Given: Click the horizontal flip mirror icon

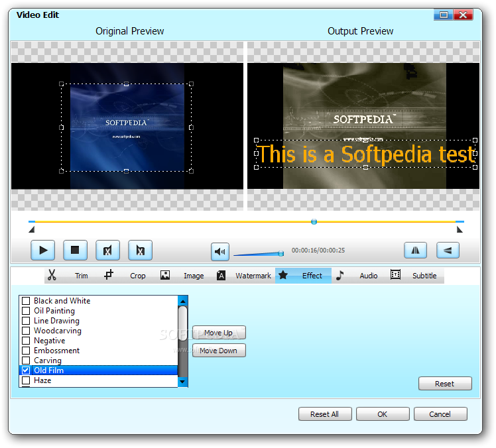Looking at the screenshot, I should tap(415, 251).
